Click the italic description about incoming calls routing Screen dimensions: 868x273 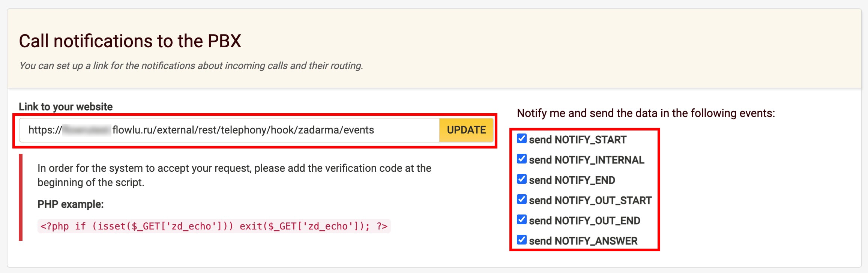(x=191, y=66)
